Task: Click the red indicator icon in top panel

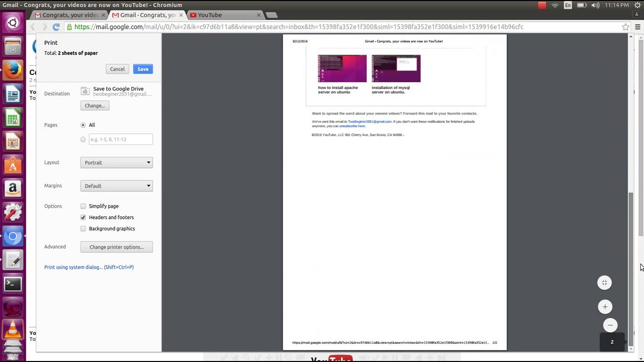Action: pyautogui.click(x=542, y=5)
